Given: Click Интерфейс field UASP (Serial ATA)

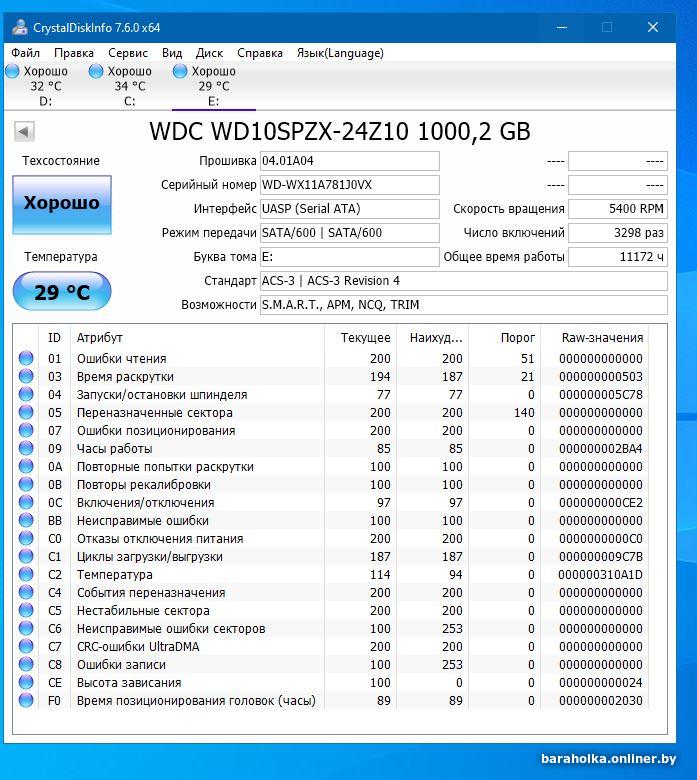Looking at the screenshot, I should point(350,209).
